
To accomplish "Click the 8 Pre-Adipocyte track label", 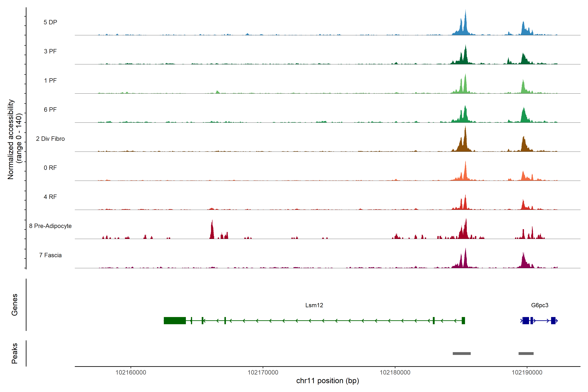I will [x=50, y=226].
